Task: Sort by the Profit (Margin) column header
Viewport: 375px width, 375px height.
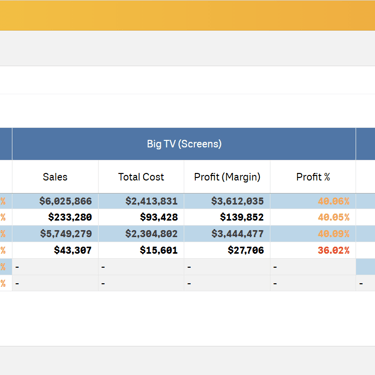Action: [227, 177]
